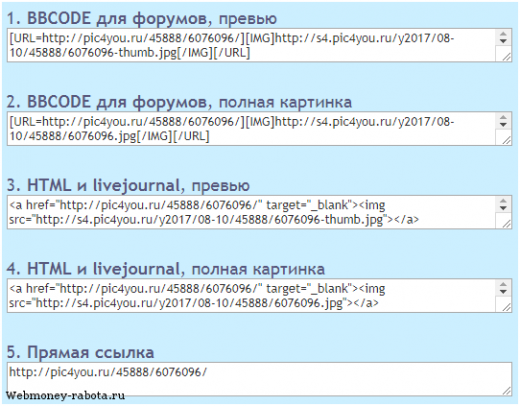Click the HTML livejournal full picture code field
The image size is (520, 406).
pos(259,296)
